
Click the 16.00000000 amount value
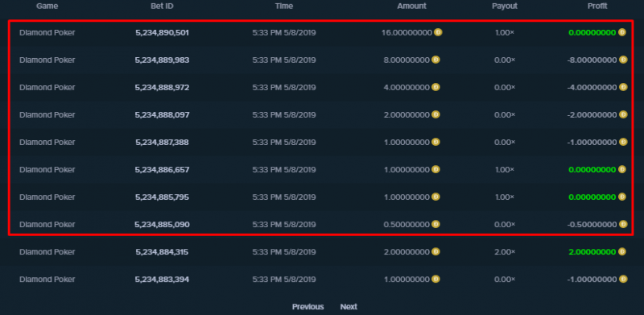[407, 32]
